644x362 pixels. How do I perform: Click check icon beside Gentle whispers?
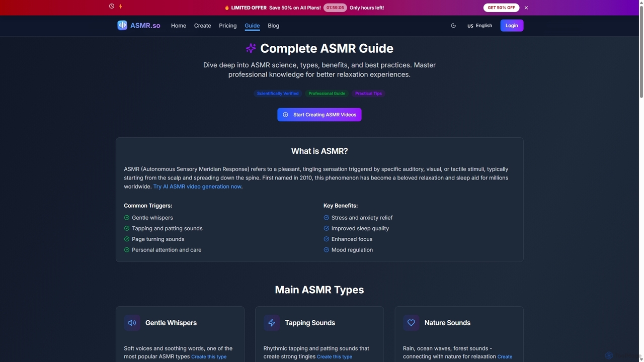pyautogui.click(x=127, y=218)
